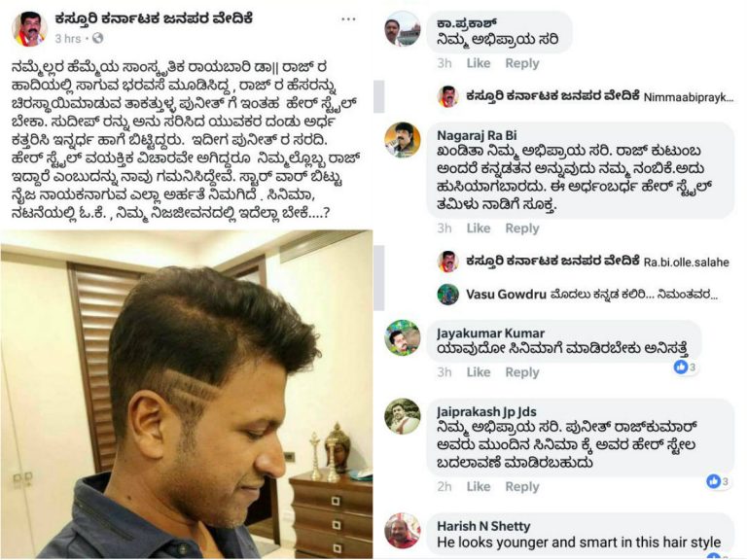Image resolution: width=747 pixels, height=560 pixels.
Task: Open the post author's profile picture
Action: [x=29, y=29]
